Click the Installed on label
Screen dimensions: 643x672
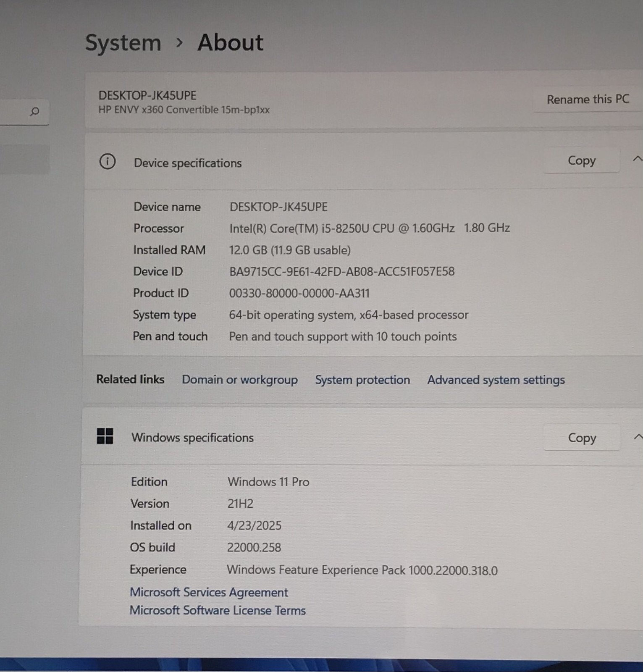161,525
